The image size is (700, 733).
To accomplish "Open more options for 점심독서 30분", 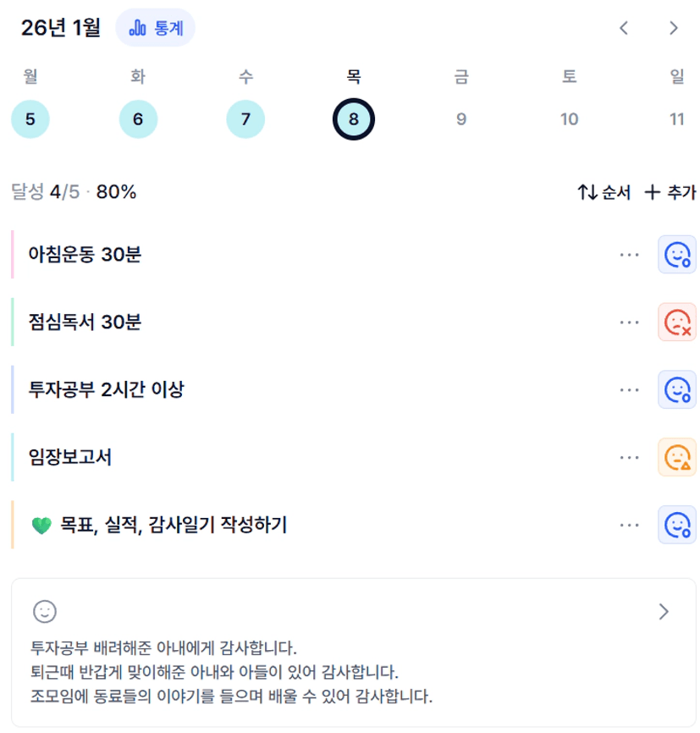I will click(629, 322).
